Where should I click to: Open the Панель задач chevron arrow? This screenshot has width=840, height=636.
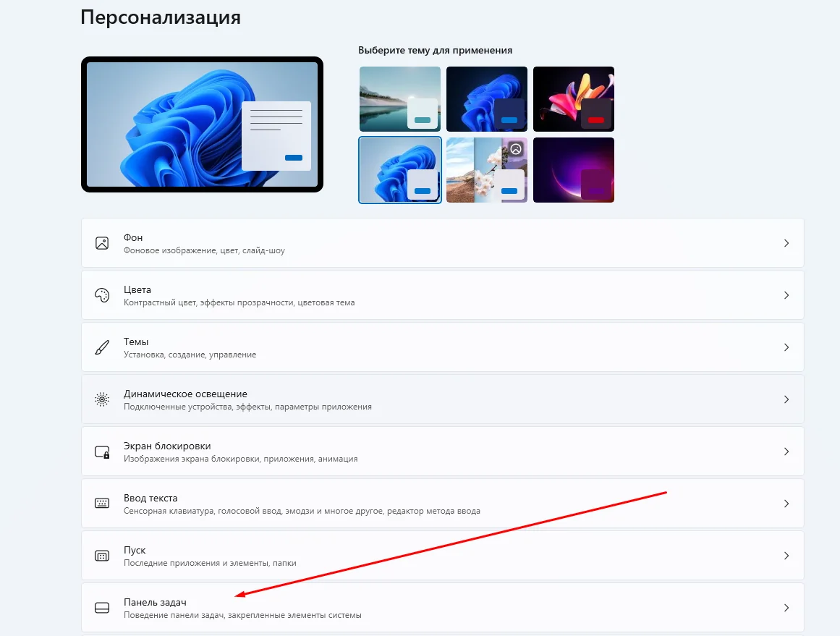(786, 608)
